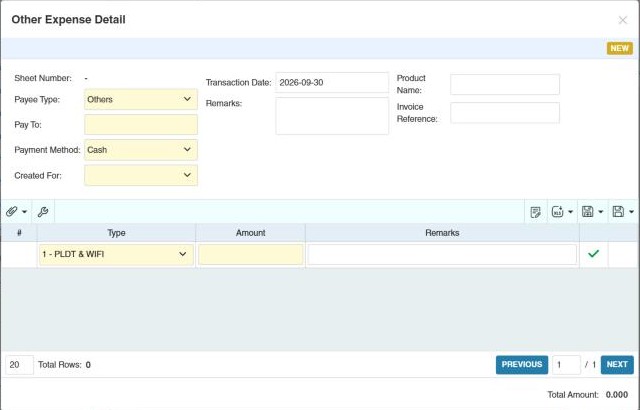Image resolution: width=640 pixels, height=410 pixels.
Task: Click the NEXT page button
Action: [x=617, y=365]
